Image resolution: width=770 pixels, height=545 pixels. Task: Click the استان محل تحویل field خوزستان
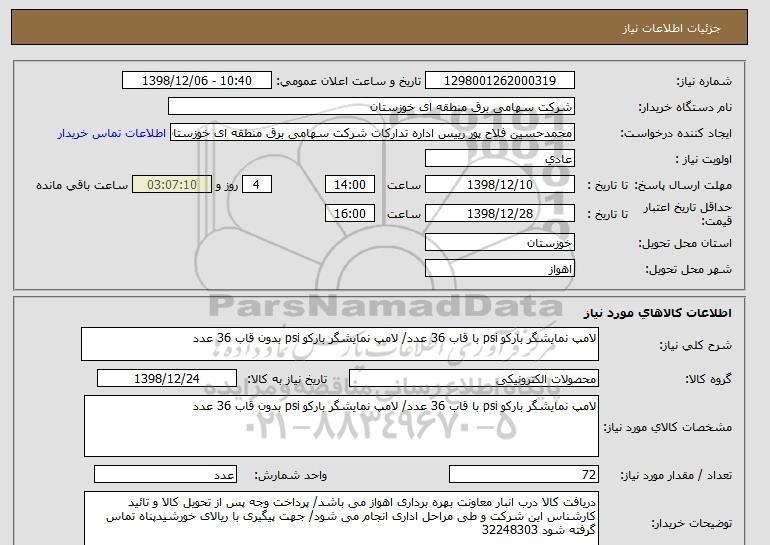pos(500,243)
